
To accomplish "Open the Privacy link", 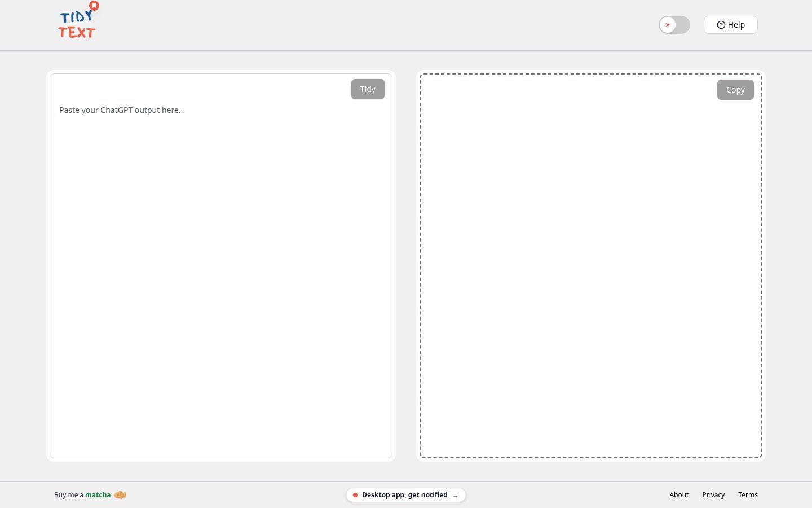I will coord(713,495).
